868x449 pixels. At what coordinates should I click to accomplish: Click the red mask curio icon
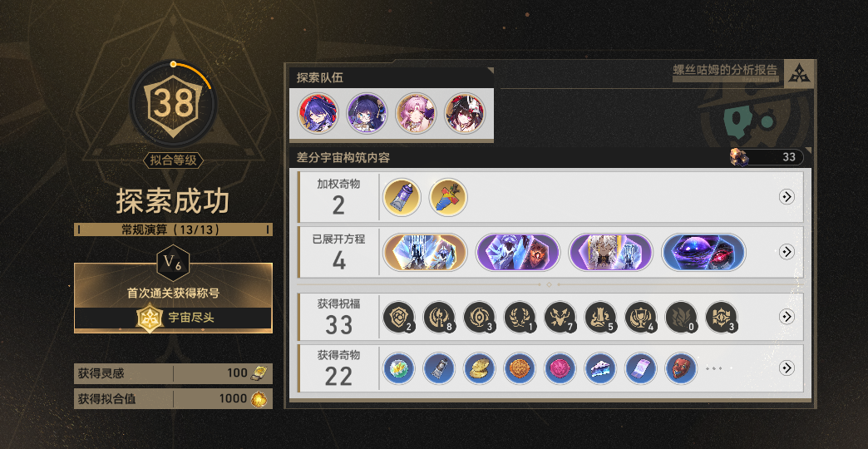click(681, 368)
